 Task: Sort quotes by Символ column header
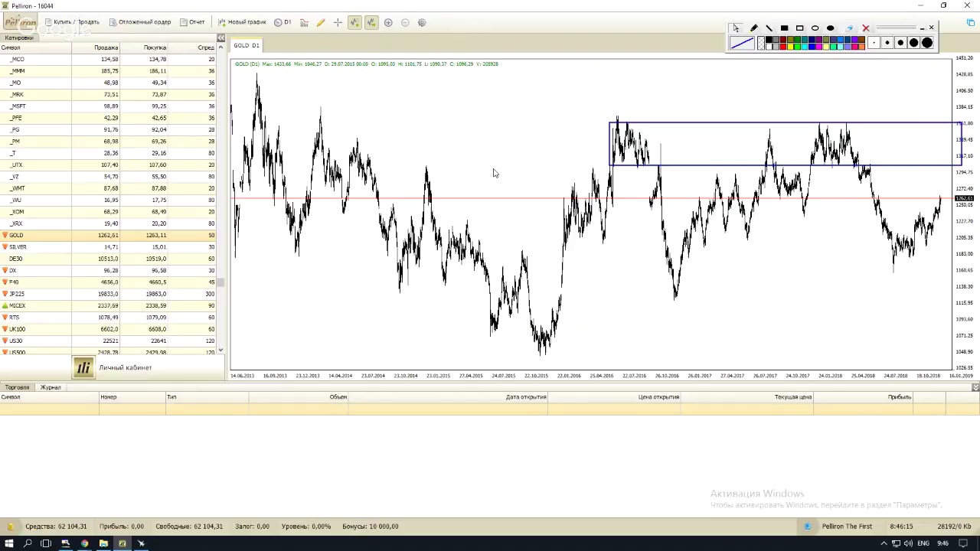(x=36, y=47)
